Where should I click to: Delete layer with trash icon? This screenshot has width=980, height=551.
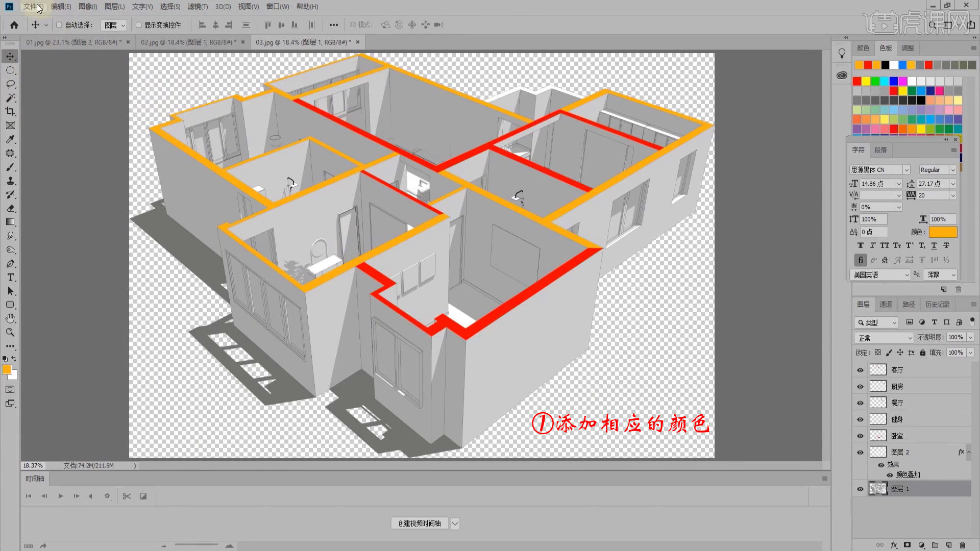tap(963, 545)
